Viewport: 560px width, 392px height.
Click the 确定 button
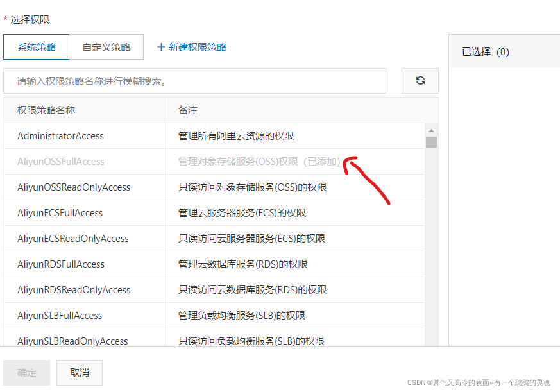click(x=27, y=373)
